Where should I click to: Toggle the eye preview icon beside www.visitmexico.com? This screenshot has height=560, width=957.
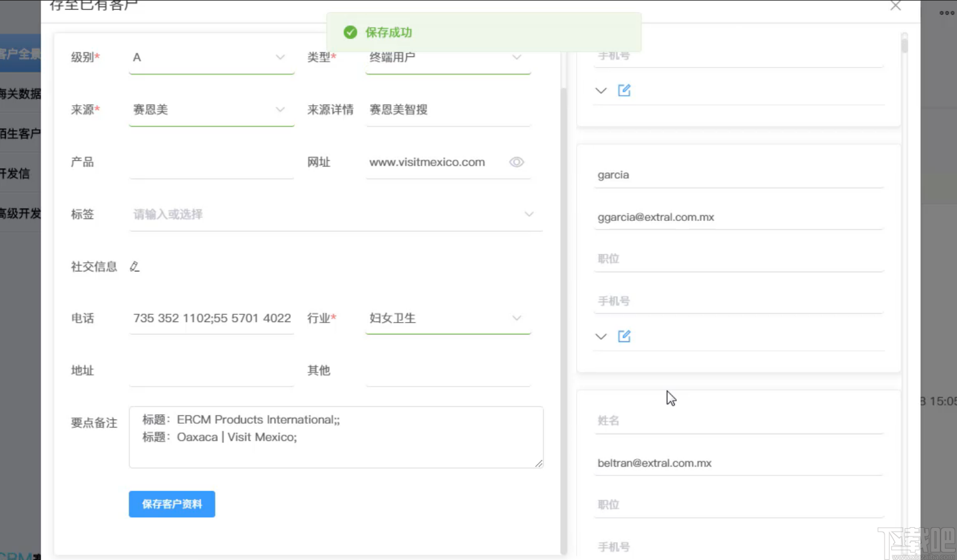(x=516, y=162)
